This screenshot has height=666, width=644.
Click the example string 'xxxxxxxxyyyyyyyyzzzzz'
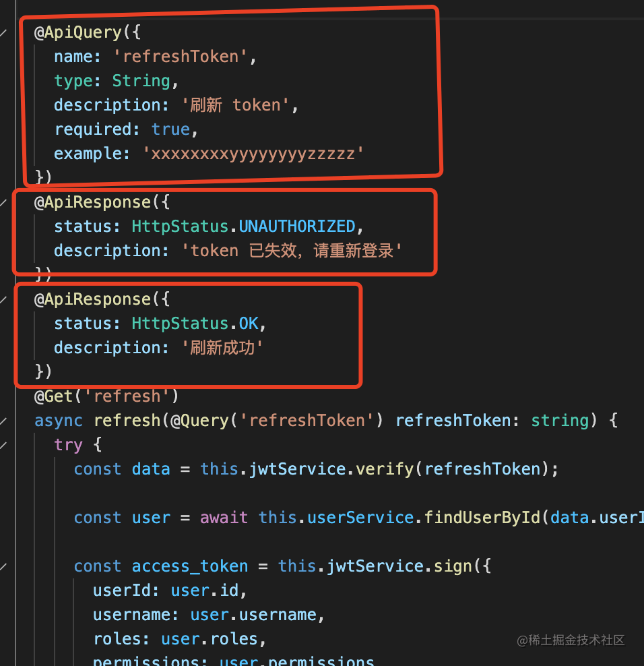point(253,154)
